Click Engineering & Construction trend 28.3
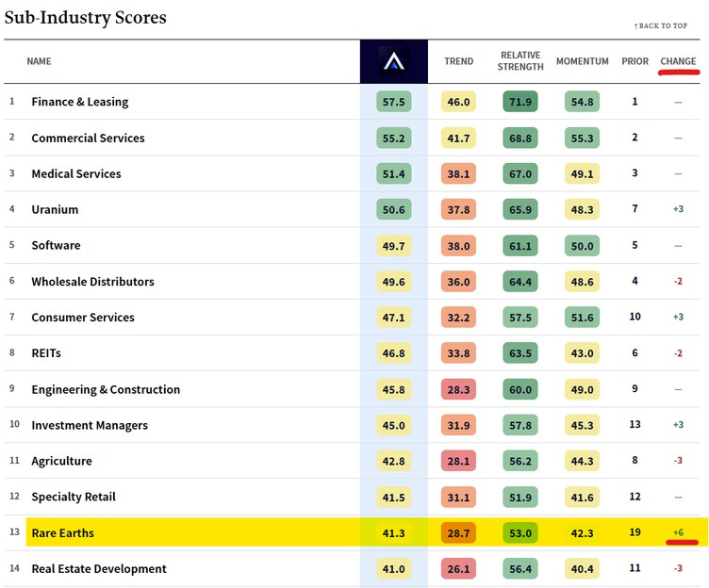The height and width of the screenshot is (588, 709). [x=458, y=389]
